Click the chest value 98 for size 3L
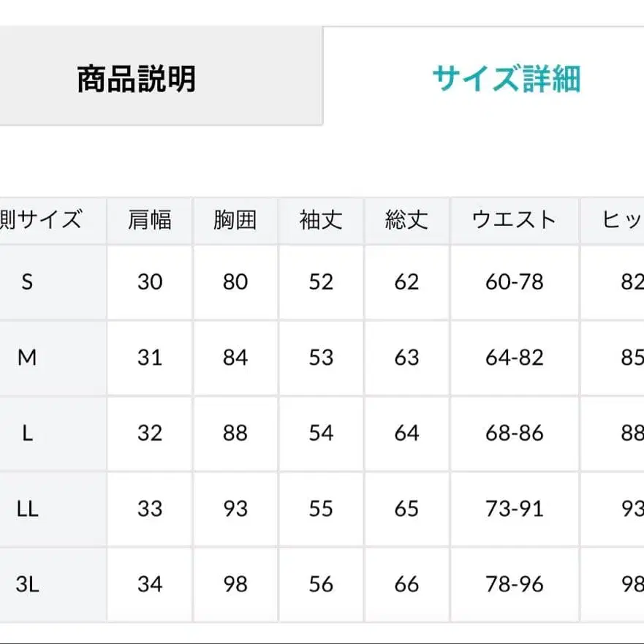 pyautogui.click(x=235, y=584)
